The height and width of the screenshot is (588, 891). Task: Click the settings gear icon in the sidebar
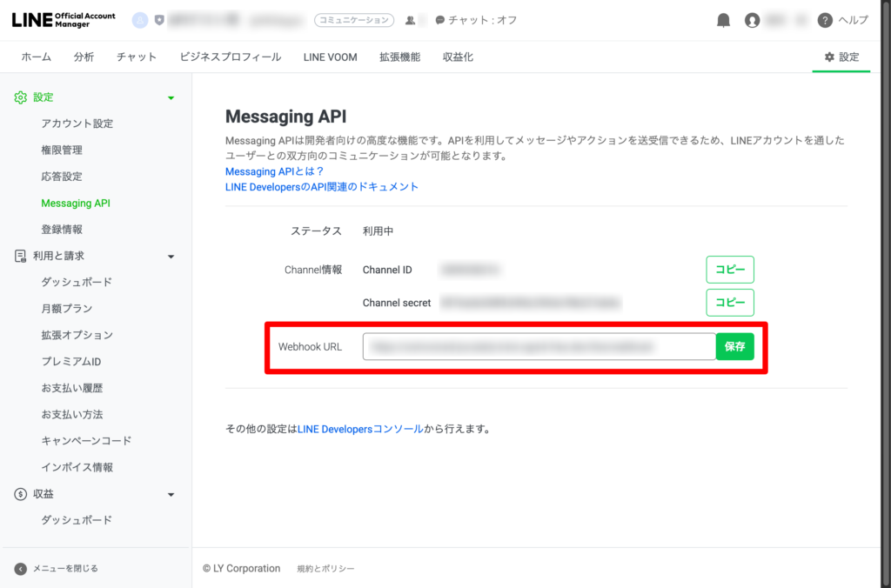[21, 97]
